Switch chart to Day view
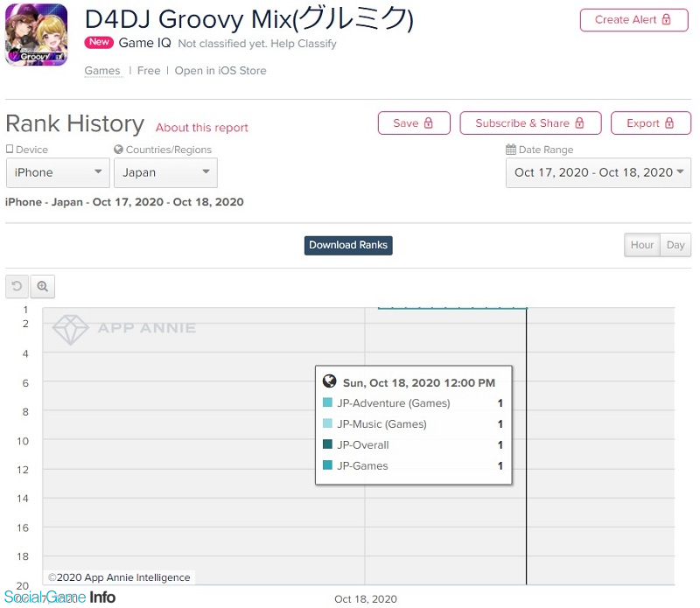This screenshot has height=608, width=700. 675,245
